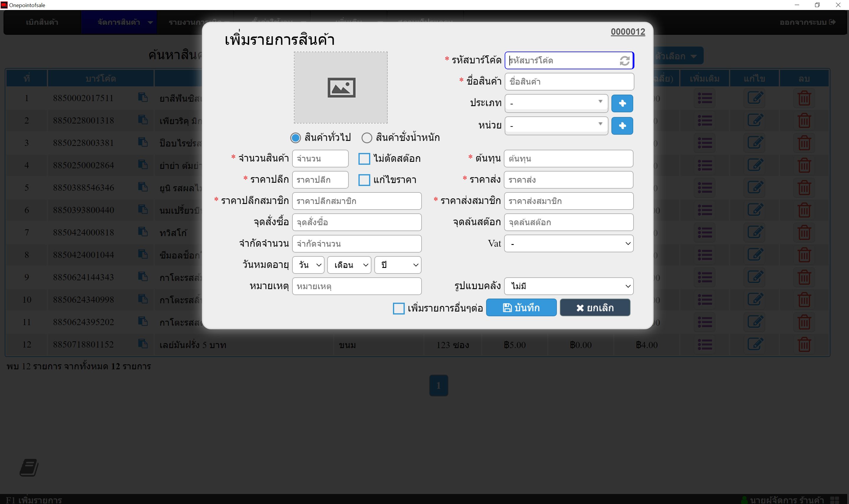Edit row 3 with the pencil icon
849x504 pixels.
click(755, 143)
